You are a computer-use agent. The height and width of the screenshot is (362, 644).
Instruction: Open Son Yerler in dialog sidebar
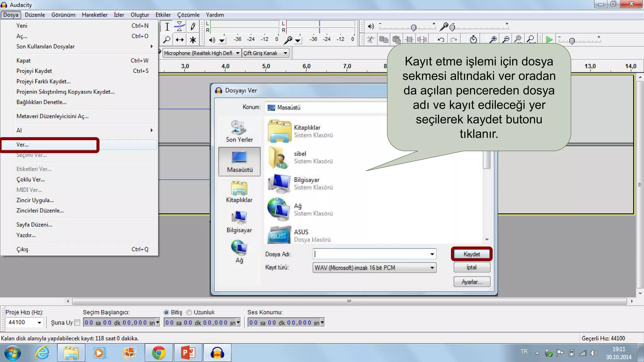[x=239, y=131]
